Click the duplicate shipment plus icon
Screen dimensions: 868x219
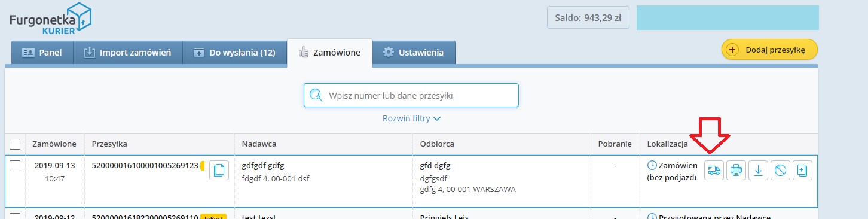(802, 171)
